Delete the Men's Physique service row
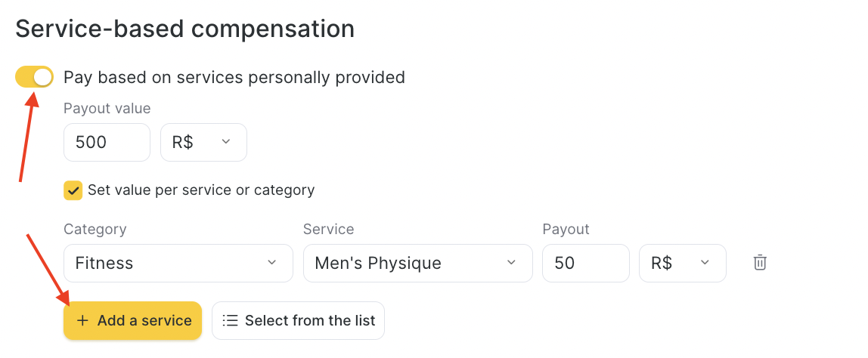Viewport: 868px width, 358px height. click(760, 262)
